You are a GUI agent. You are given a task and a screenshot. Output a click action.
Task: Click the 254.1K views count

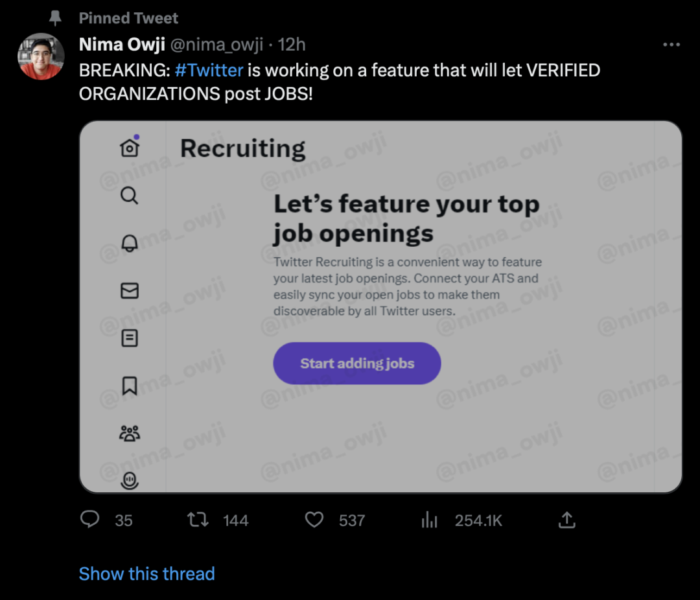tap(478, 520)
